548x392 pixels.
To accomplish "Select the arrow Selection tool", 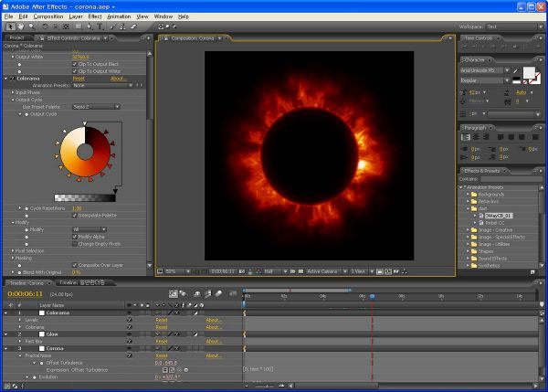I will tap(10, 26).
